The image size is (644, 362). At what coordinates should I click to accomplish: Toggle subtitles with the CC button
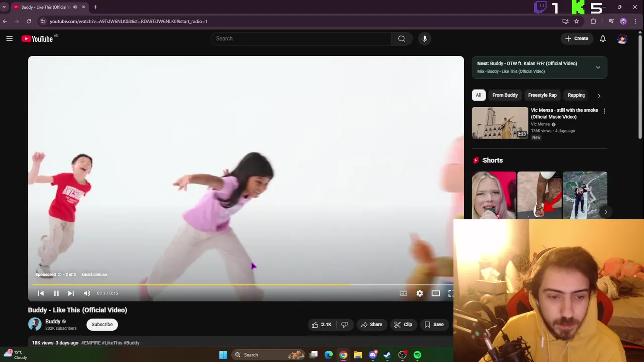(404, 293)
